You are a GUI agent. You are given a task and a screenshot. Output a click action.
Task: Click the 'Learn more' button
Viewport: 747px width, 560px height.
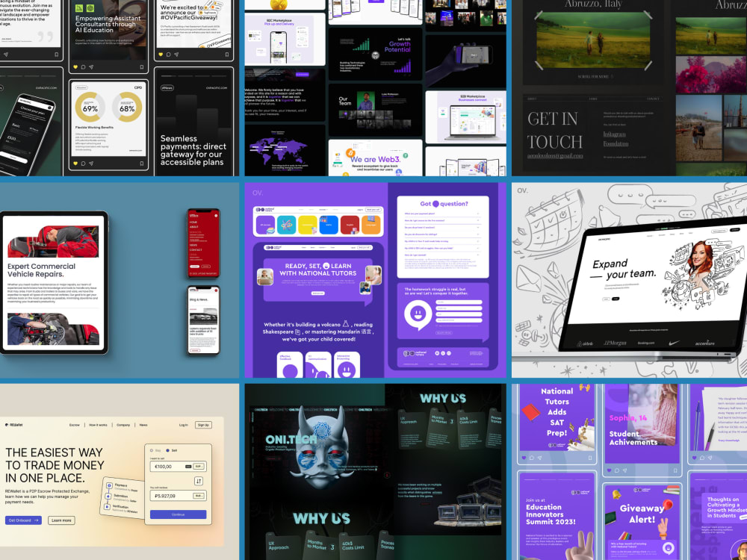click(61, 520)
